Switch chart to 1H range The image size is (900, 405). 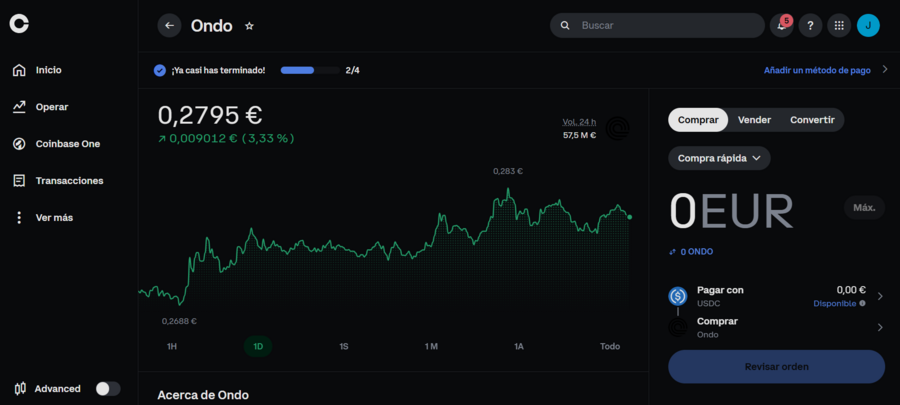[x=172, y=346]
